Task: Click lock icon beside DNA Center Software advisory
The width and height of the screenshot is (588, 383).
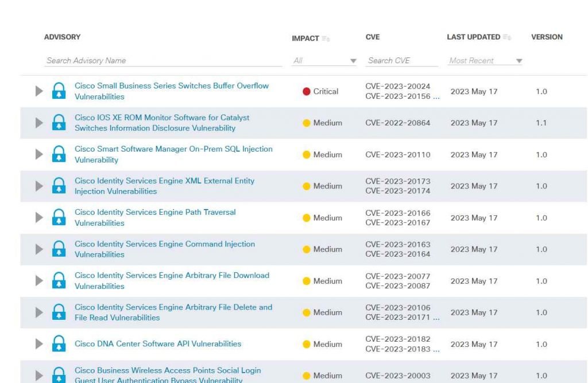Action: pyautogui.click(x=59, y=344)
